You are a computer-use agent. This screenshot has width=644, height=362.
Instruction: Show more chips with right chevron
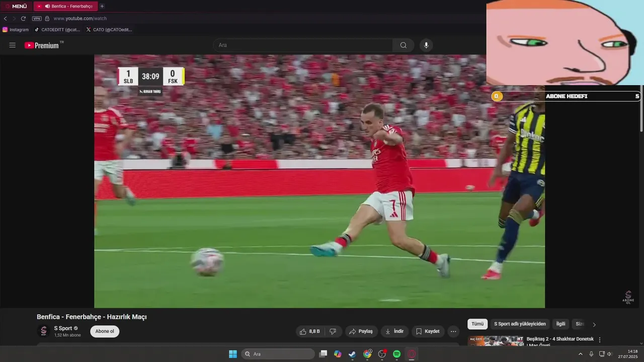point(594,325)
